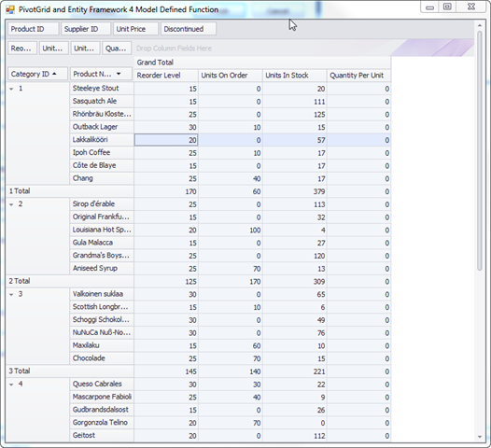Select the Sirop d'érable row

pos(102,203)
